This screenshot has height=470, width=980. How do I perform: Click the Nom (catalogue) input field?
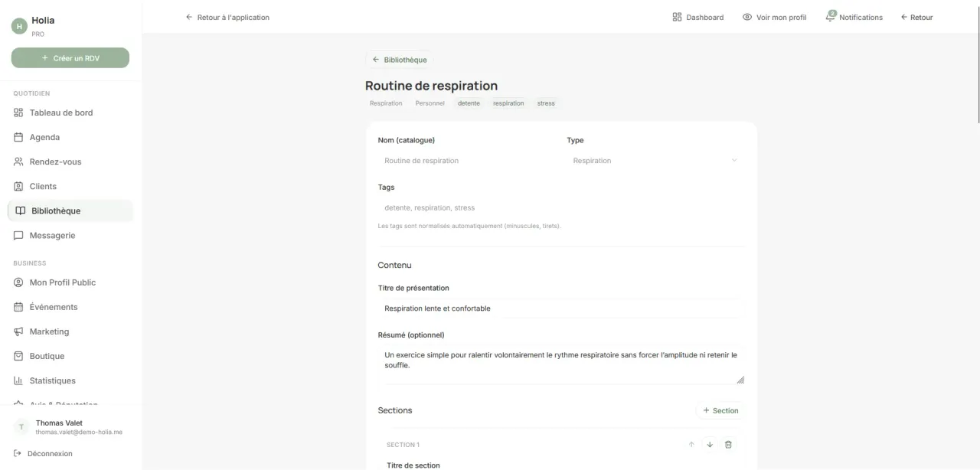point(467,161)
